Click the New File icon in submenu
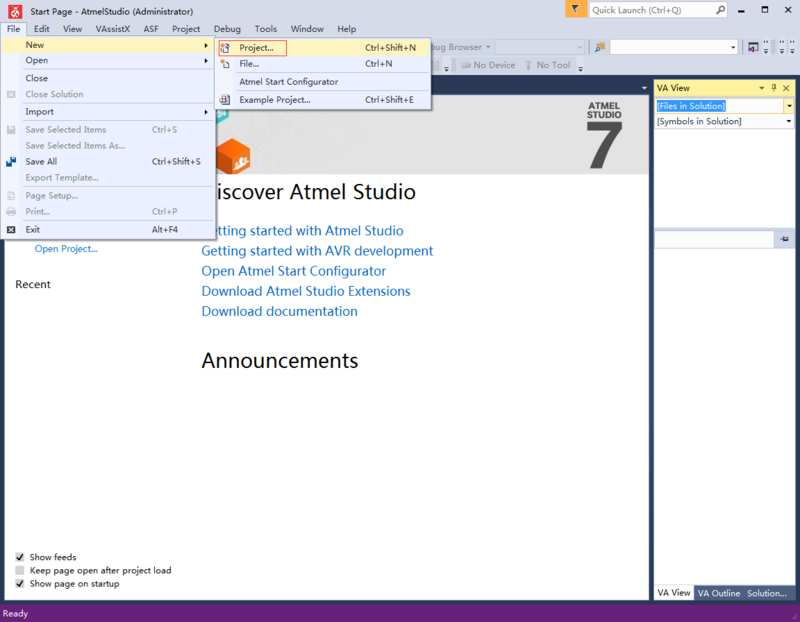 (225, 64)
